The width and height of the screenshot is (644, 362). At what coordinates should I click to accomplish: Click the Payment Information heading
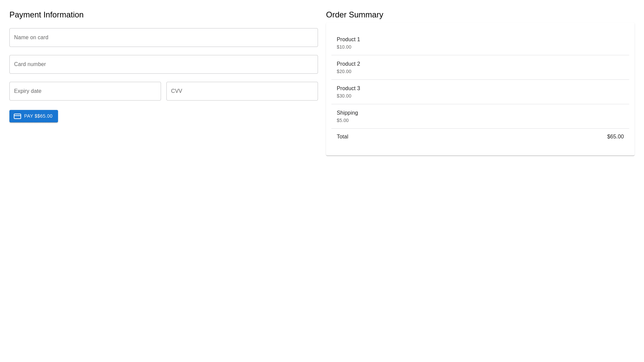[x=46, y=15]
